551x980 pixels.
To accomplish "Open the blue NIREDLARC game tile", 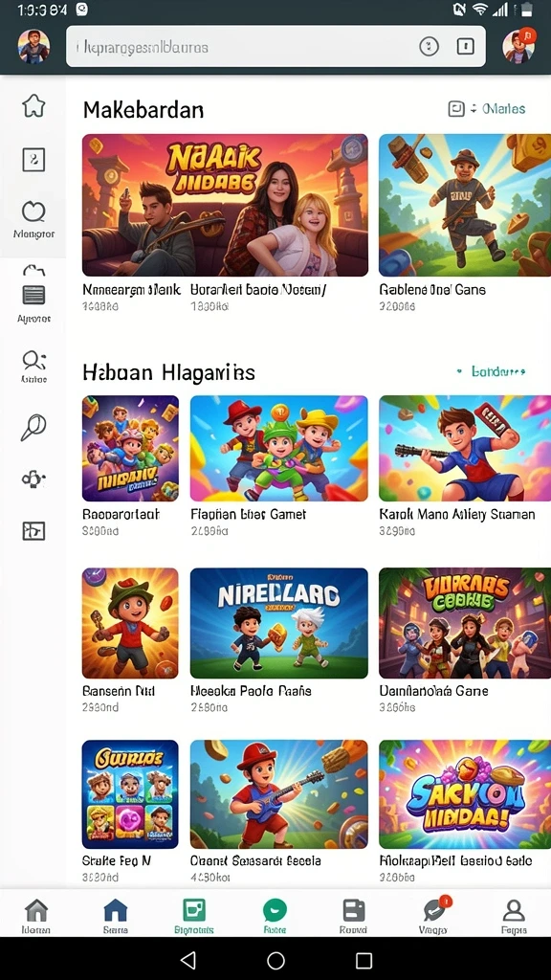I will pos(278,623).
